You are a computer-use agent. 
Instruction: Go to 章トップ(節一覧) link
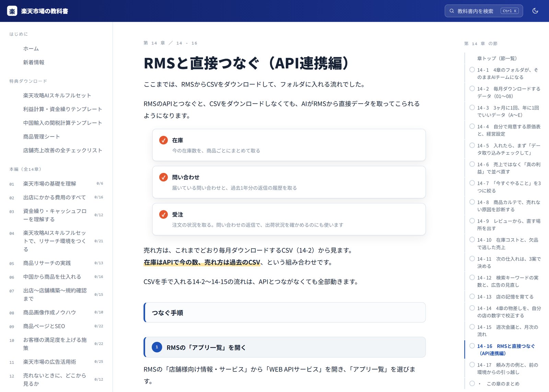tap(497, 58)
